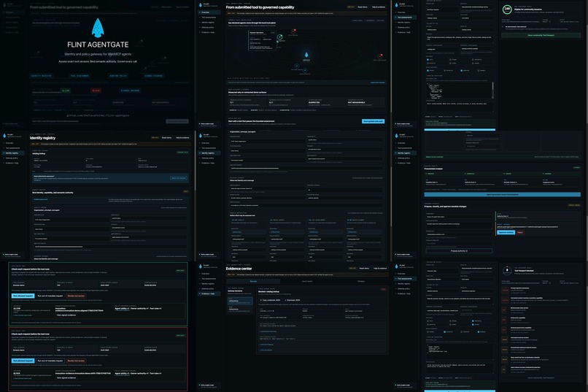
Task: Click Revoke tool access in the red BLOCK card
Action: (76, 361)
